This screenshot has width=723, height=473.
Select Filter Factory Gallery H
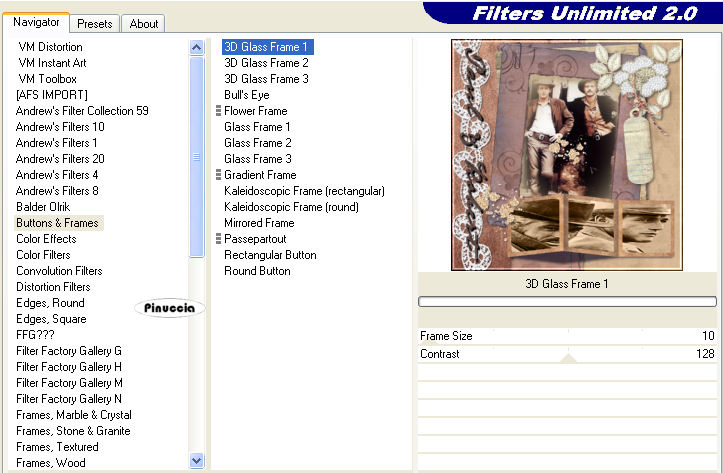(69, 367)
